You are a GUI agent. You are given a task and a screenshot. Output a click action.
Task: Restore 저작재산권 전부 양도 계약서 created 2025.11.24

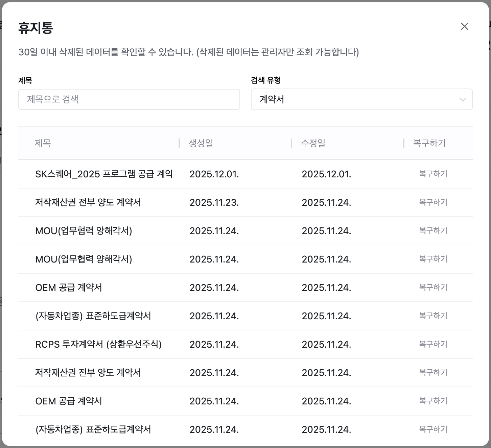(x=433, y=373)
